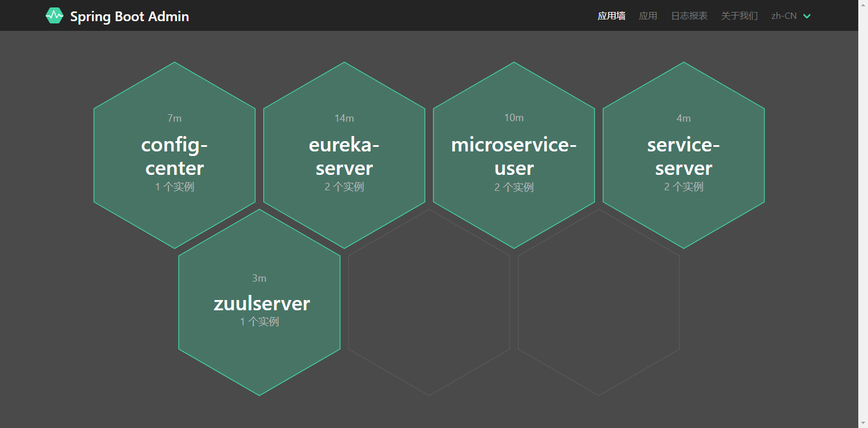Open the config-center application hexagon
The width and height of the screenshot is (868, 428).
click(x=174, y=155)
